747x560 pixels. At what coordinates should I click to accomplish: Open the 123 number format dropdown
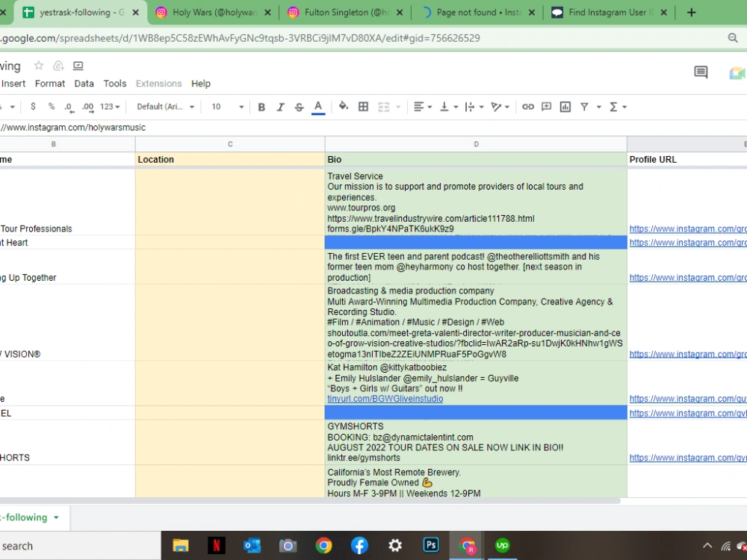[x=110, y=107]
